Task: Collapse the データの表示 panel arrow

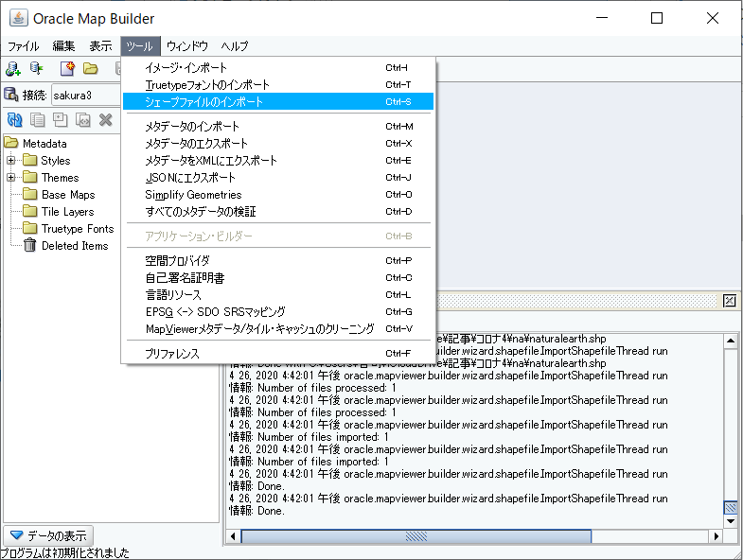Action: pyautogui.click(x=17, y=535)
